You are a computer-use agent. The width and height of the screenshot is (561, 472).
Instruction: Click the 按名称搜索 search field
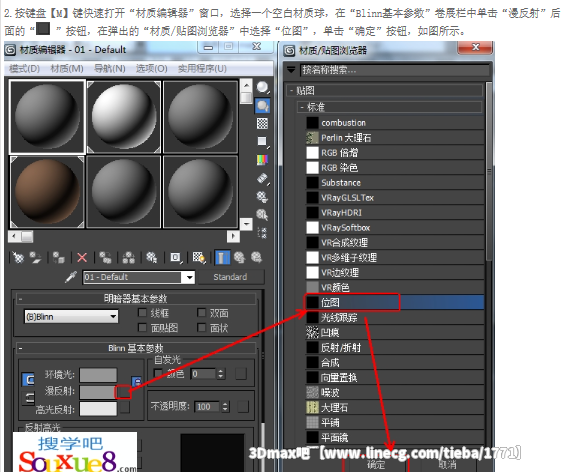(x=395, y=70)
